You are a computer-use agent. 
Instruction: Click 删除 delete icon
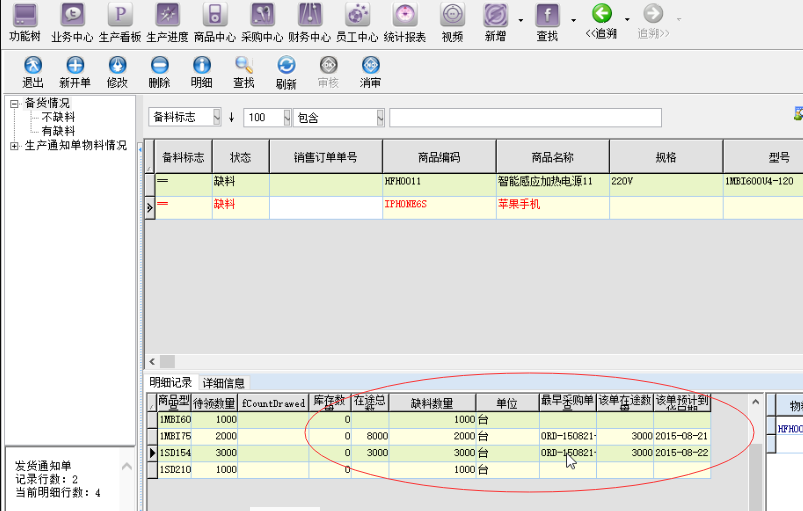(x=159, y=72)
